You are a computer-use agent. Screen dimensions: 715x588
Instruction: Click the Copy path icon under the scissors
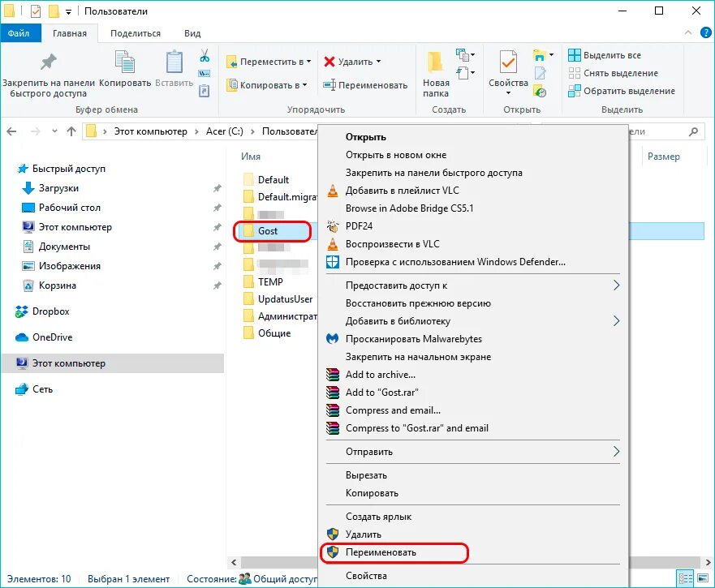(x=204, y=73)
